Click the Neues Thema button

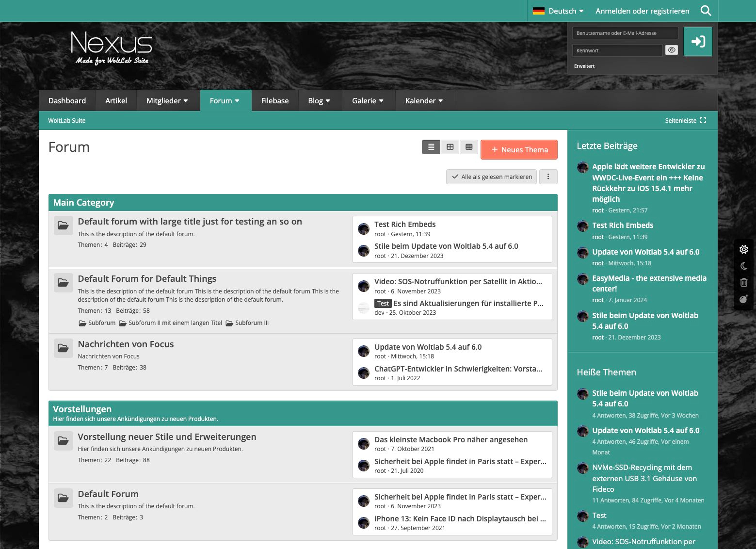(519, 149)
